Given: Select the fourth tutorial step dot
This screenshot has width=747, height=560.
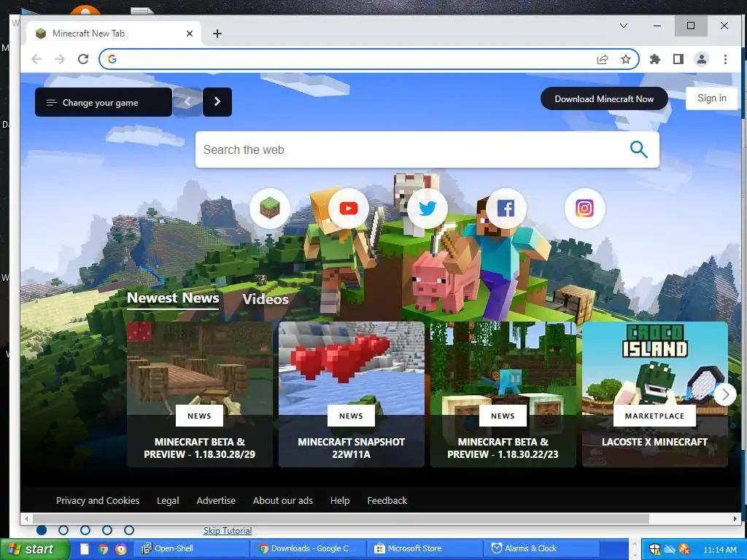Looking at the screenshot, I should tap(107, 530).
